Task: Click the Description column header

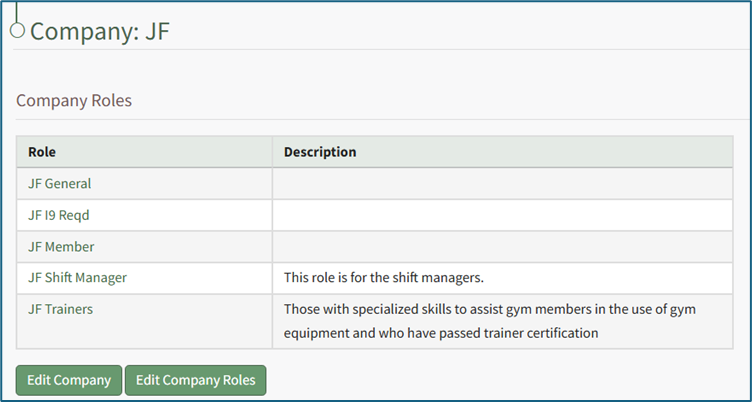Action: click(x=320, y=152)
